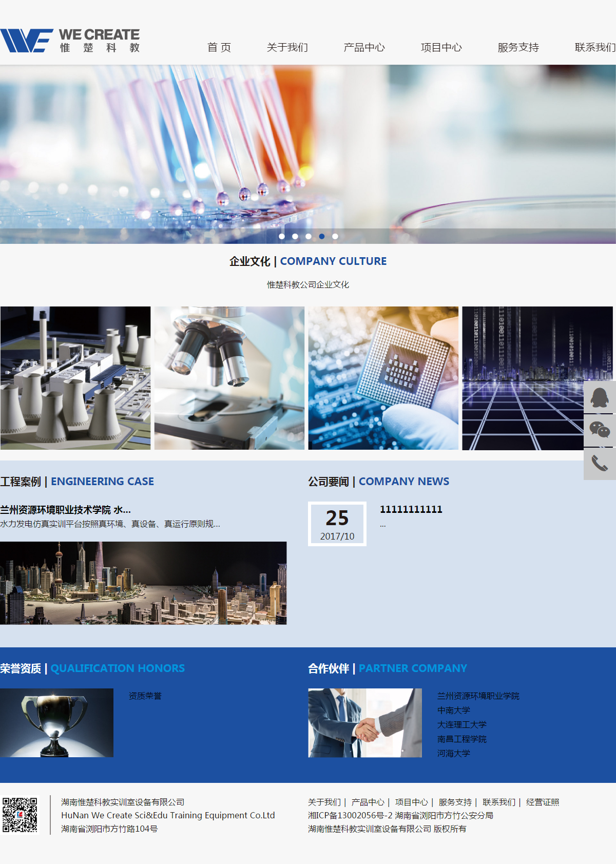
Task: Click HuNan We Create Sci&Edu footer text
Action: tap(168, 816)
